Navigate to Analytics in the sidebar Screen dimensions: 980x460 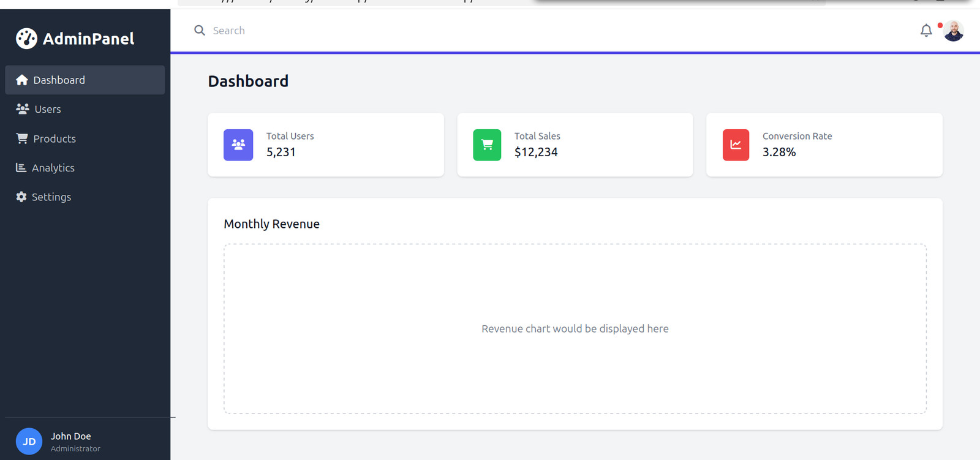[x=53, y=168]
